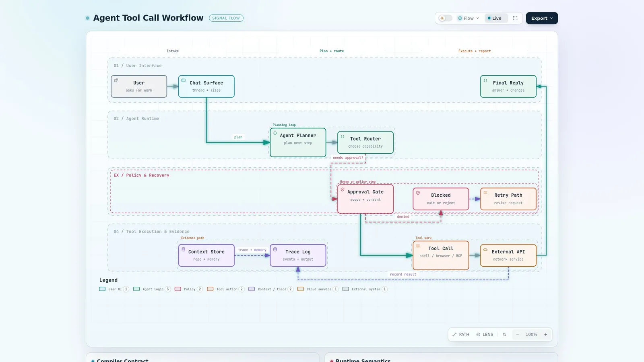The height and width of the screenshot is (362, 644).
Task: Zoom in with the plus button
Action: click(546, 334)
